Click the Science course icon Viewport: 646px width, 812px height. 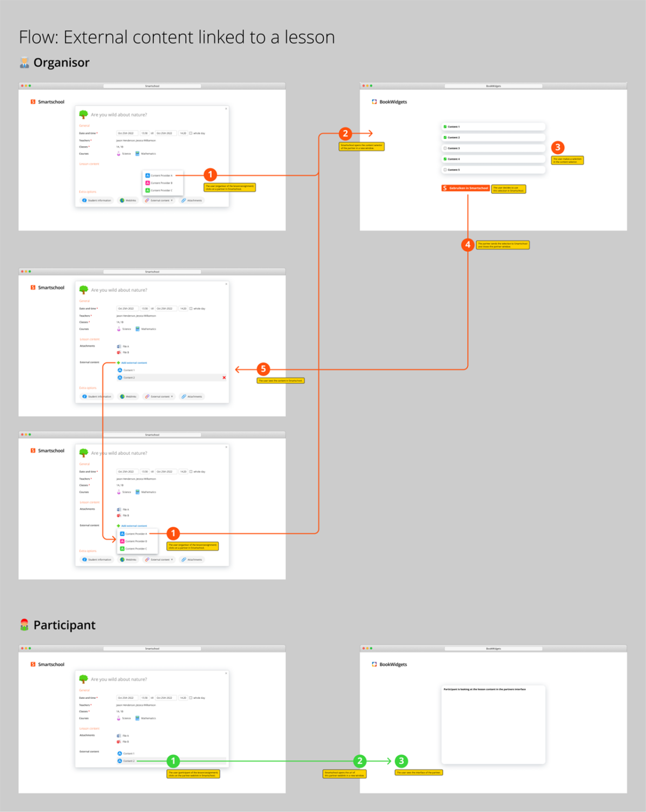click(118, 154)
